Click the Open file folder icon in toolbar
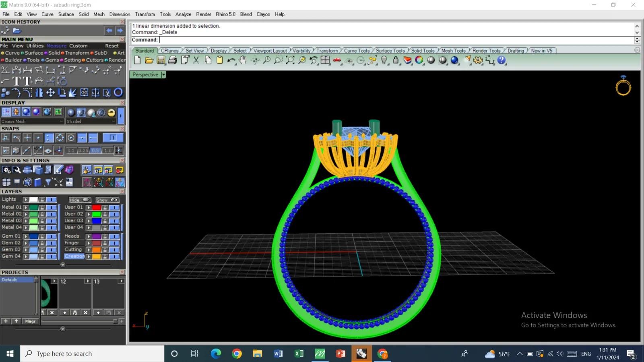644x362 pixels. [149, 60]
